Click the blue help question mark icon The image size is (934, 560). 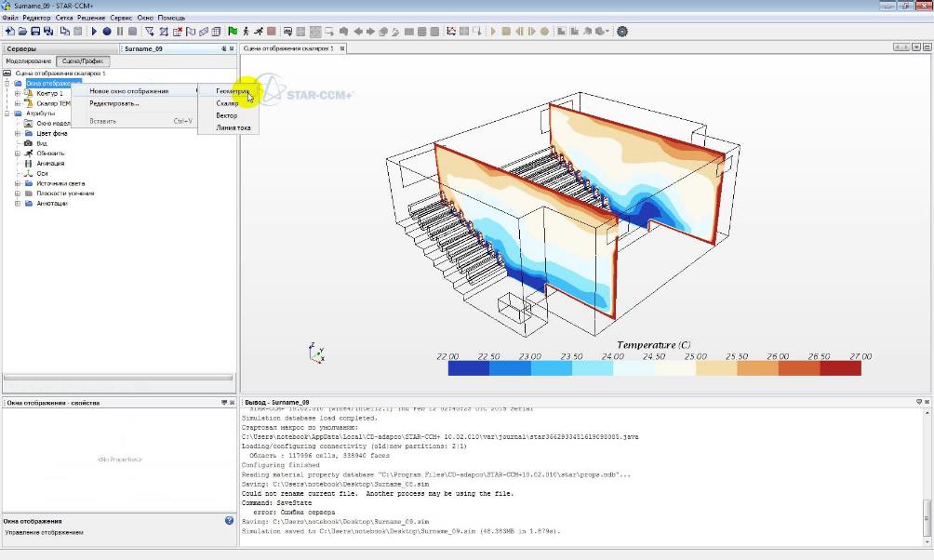[x=229, y=521]
